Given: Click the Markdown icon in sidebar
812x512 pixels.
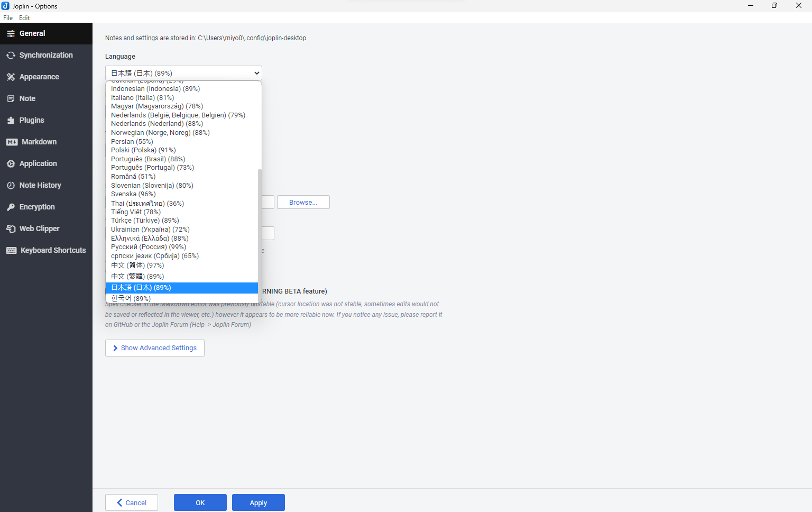Looking at the screenshot, I should tap(12, 142).
